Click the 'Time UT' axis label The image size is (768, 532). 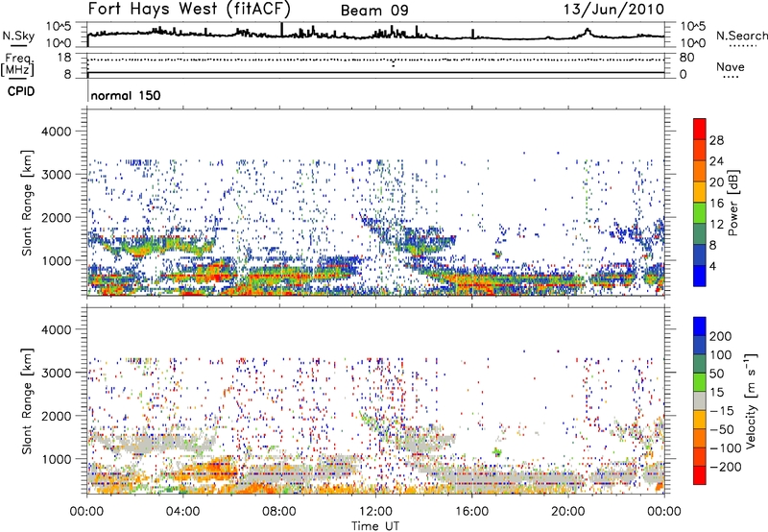click(x=375, y=526)
